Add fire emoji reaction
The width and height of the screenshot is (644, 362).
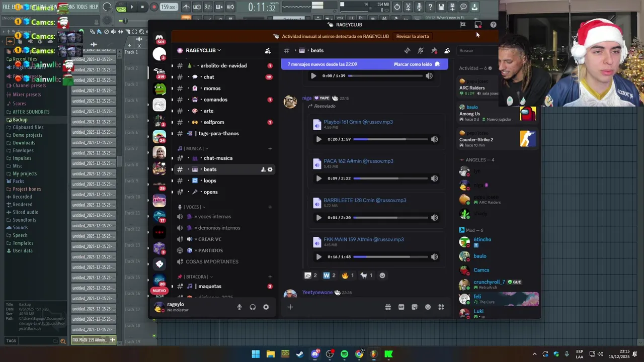coord(348,276)
